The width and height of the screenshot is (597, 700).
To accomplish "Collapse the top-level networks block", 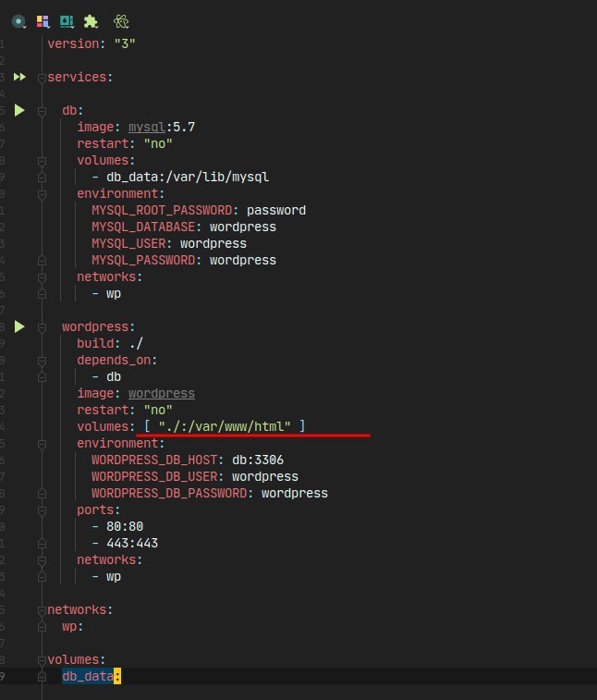I will 42,610.
